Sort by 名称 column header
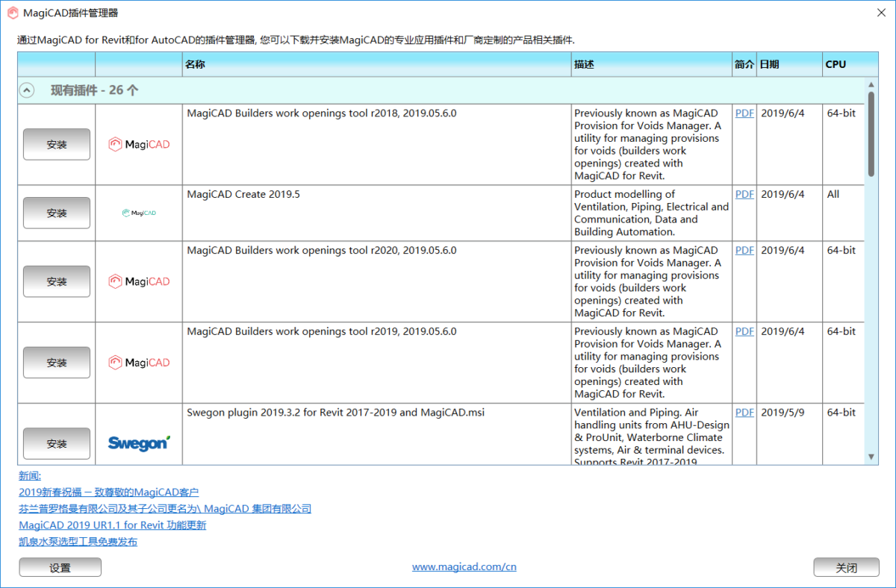This screenshot has width=896, height=588. tap(377, 64)
